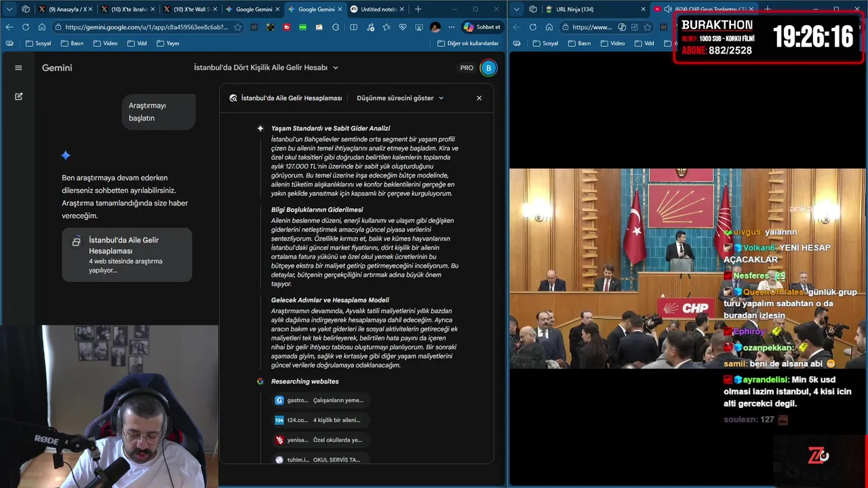868x488 pixels.
Task: Open the 'Sosyal' folder in right browser
Action: (545, 43)
